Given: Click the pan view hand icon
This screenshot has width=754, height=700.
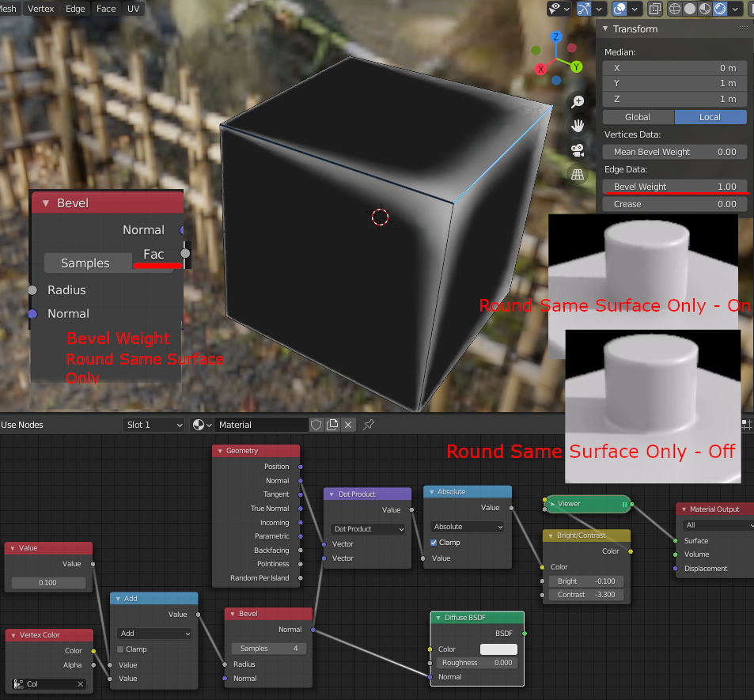Looking at the screenshot, I should (578, 126).
